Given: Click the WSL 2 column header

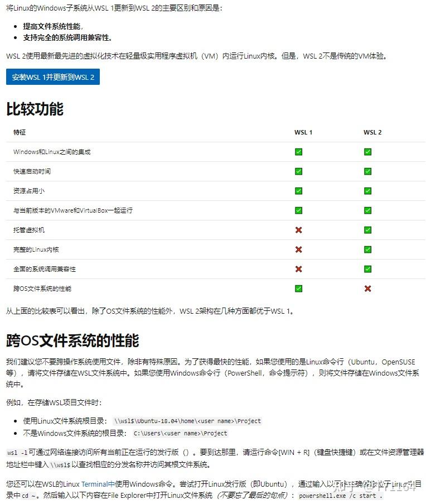Looking at the screenshot, I should 372,132.
